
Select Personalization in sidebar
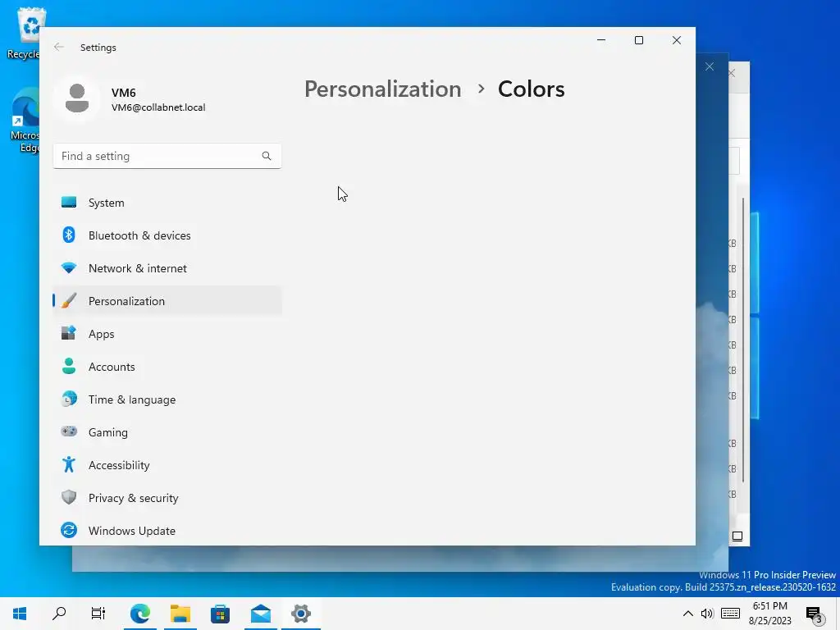[x=167, y=300]
